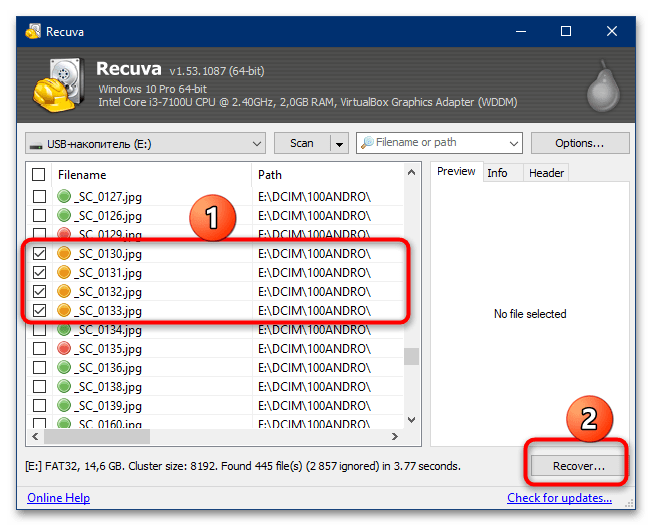Check the box for _SC_0136.jpg
This screenshot has width=652, height=526.
point(39,368)
